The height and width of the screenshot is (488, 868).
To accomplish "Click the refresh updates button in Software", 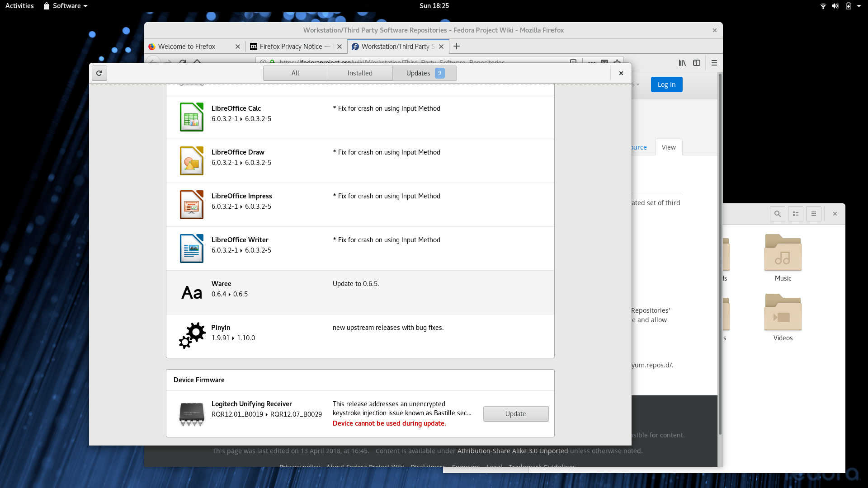I will 99,73.
